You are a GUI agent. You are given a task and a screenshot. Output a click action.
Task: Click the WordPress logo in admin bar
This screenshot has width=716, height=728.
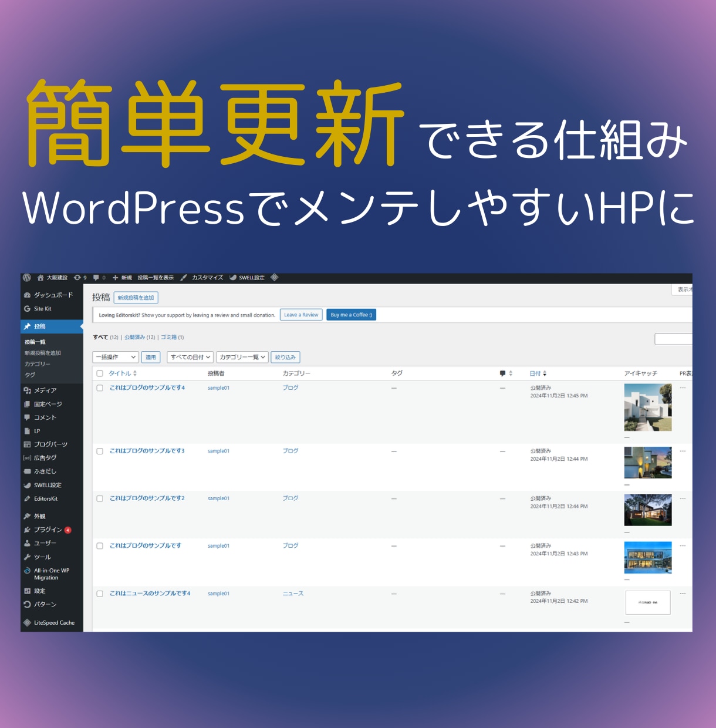tap(27, 278)
